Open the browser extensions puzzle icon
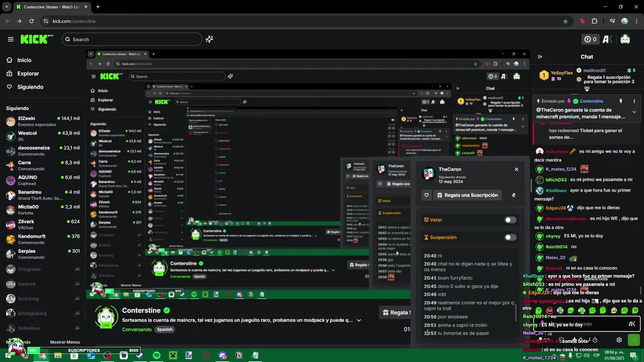 pos(595,21)
